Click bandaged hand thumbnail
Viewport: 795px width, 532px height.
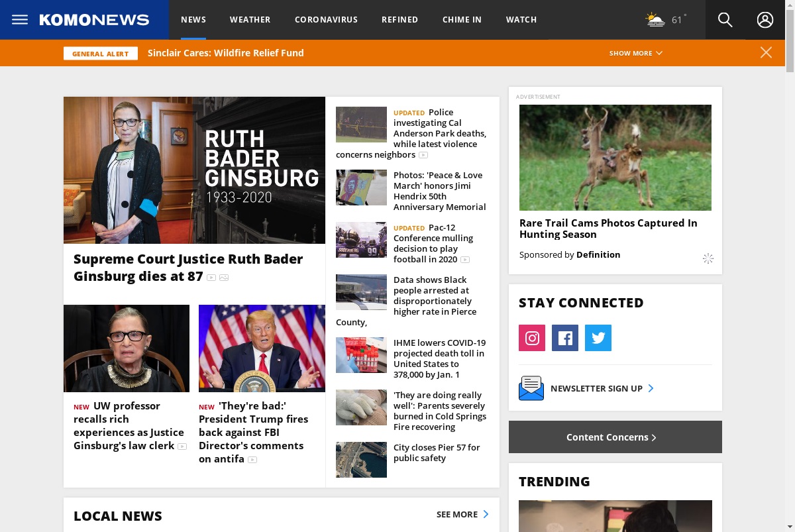[361, 407]
